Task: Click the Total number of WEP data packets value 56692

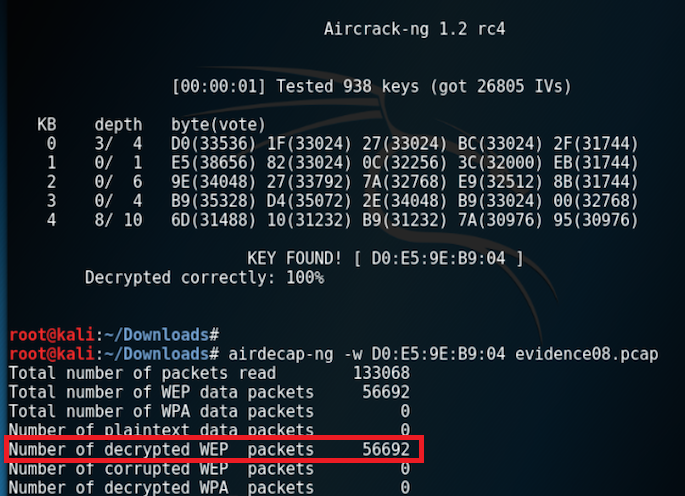Action: [386, 392]
